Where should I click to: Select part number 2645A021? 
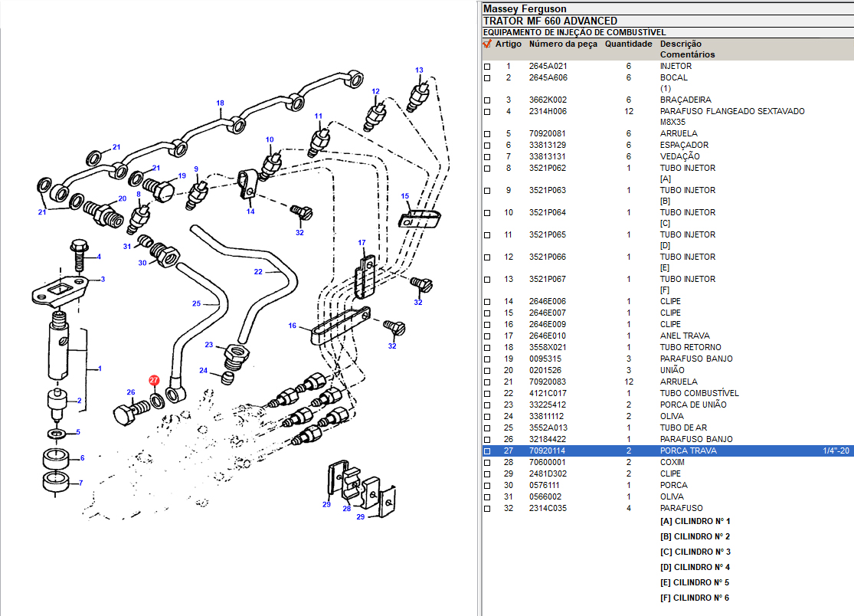(548, 67)
